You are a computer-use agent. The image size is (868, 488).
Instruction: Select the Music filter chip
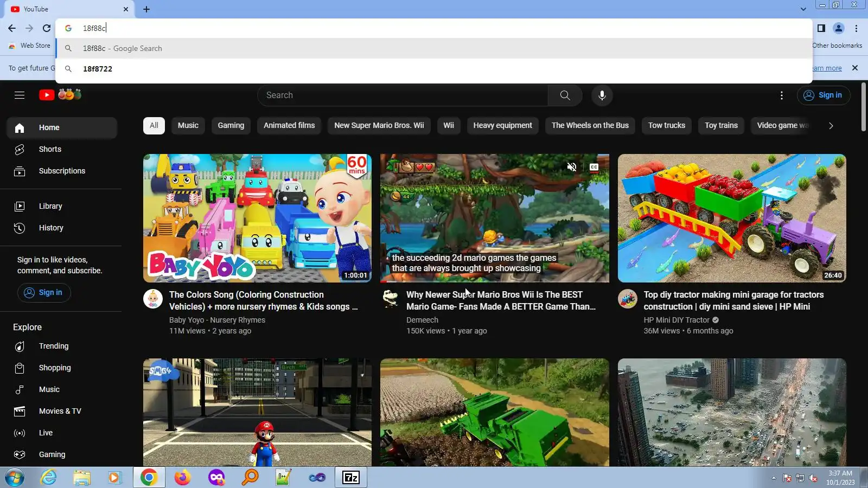tap(188, 125)
